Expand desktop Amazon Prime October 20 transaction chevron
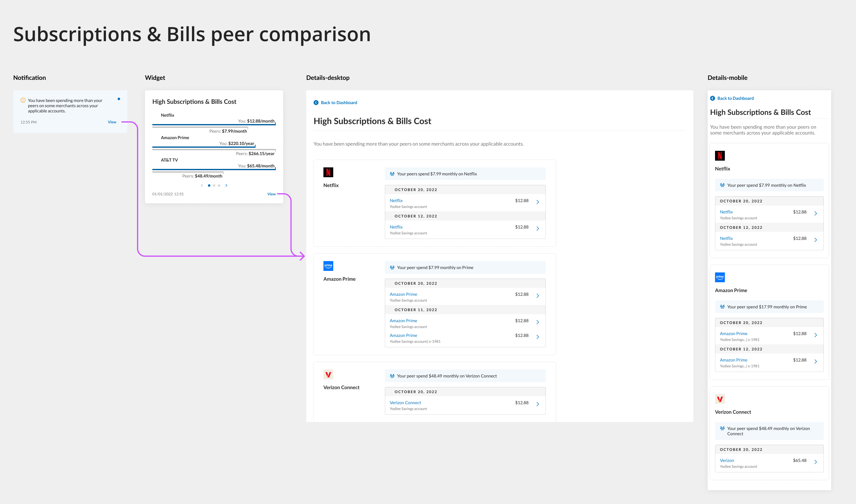 coord(538,296)
